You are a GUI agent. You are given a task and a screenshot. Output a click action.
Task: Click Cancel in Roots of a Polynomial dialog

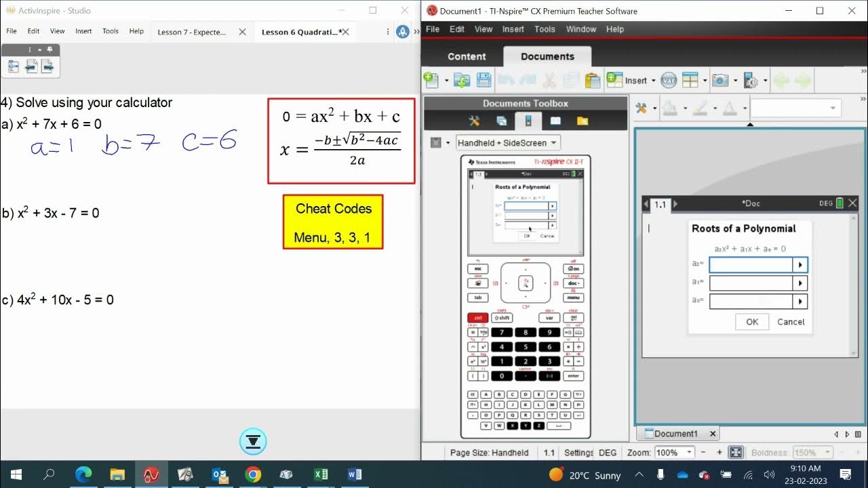click(x=791, y=322)
